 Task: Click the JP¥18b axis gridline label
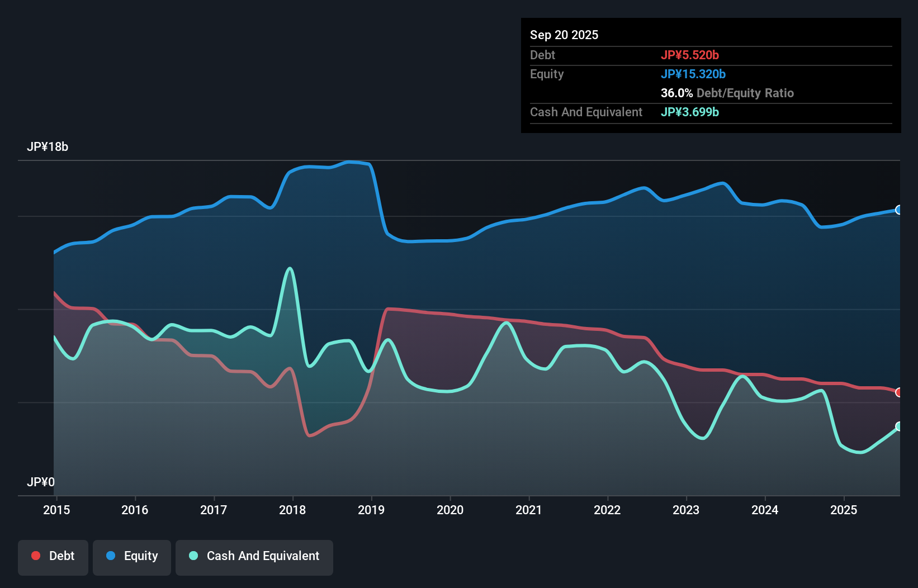point(48,147)
